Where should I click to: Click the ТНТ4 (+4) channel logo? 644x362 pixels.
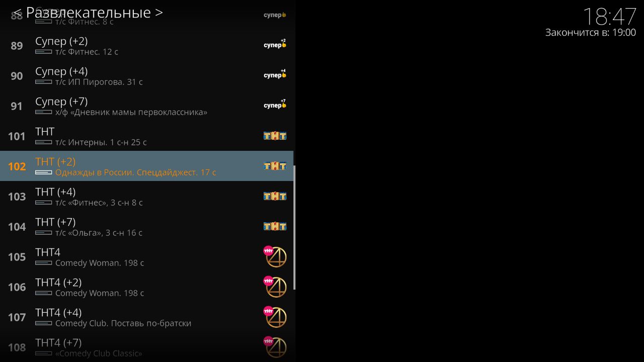click(x=275, y=317)
